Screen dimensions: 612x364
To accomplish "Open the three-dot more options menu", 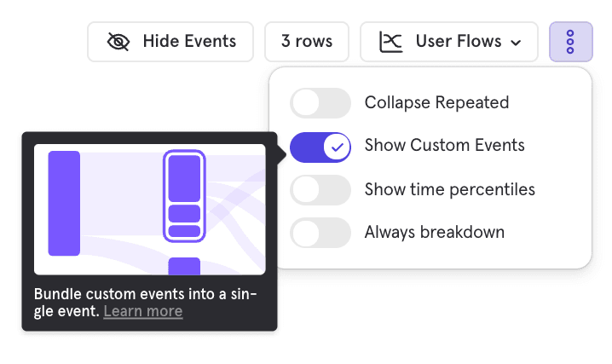I will click(570, 41).
